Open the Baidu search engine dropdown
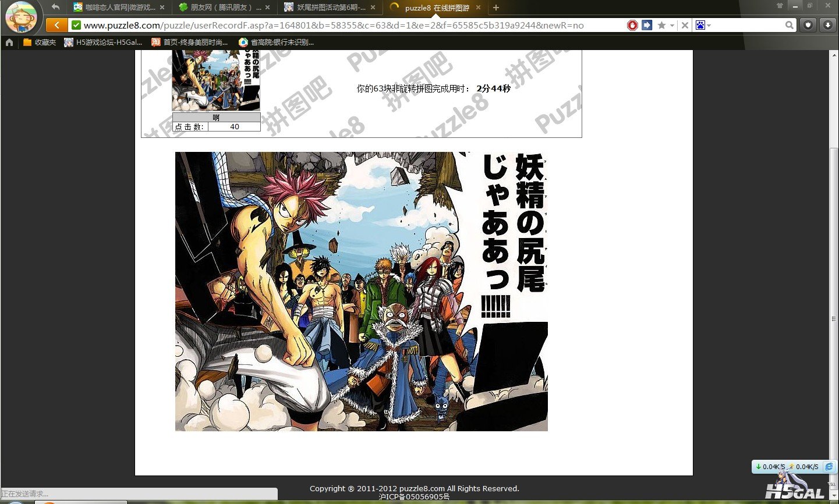Viewport: 839px width, 504px height. coord(703,25)
